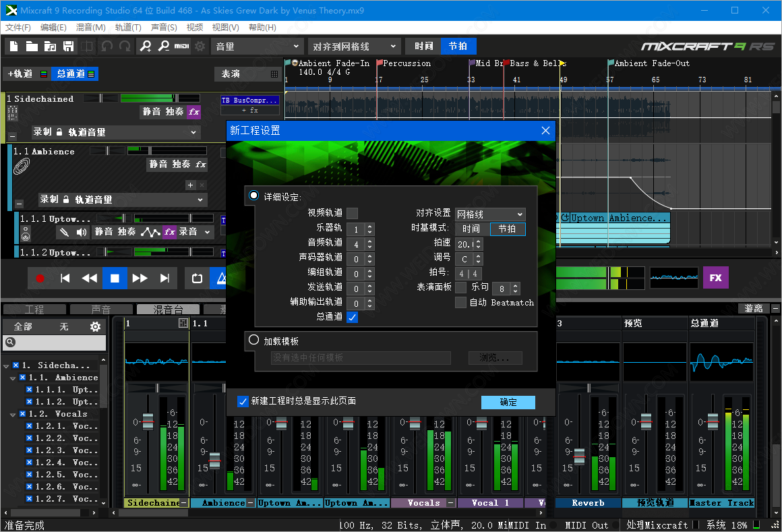The height and width of the screenshot is (532, 782).
Task: Click the undo arrow in the toolbar
Action: pyautogui.click(x=107, y=47)
